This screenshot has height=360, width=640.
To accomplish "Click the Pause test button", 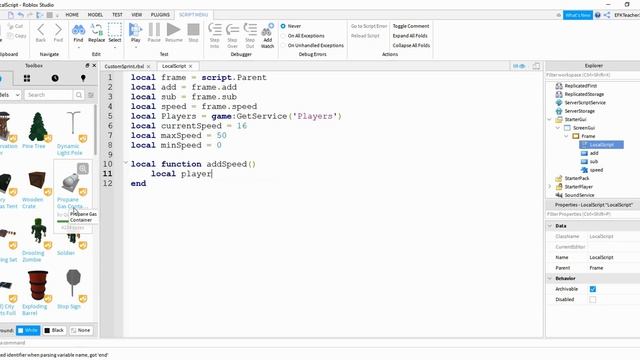I will (154, 30).
